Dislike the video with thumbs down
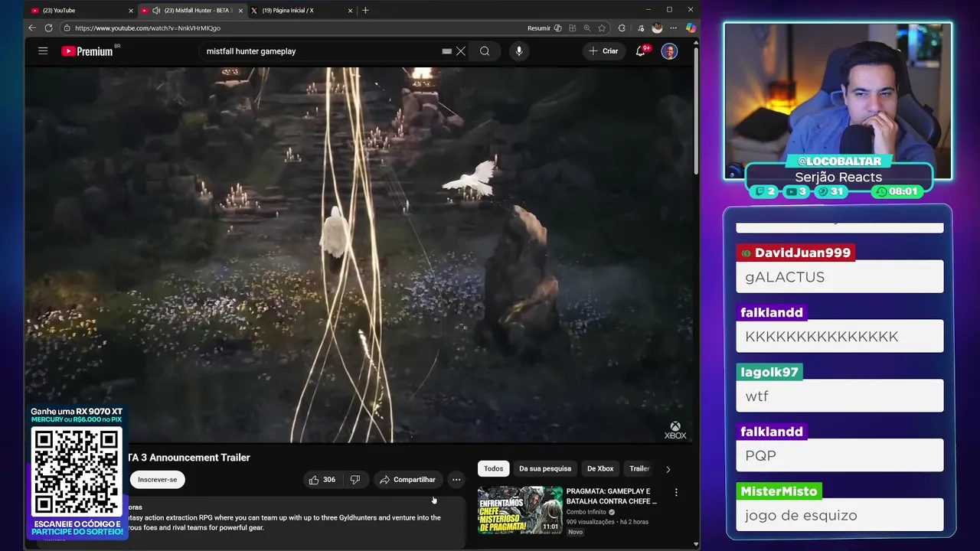980x551 pixels. tap(355, 480)
